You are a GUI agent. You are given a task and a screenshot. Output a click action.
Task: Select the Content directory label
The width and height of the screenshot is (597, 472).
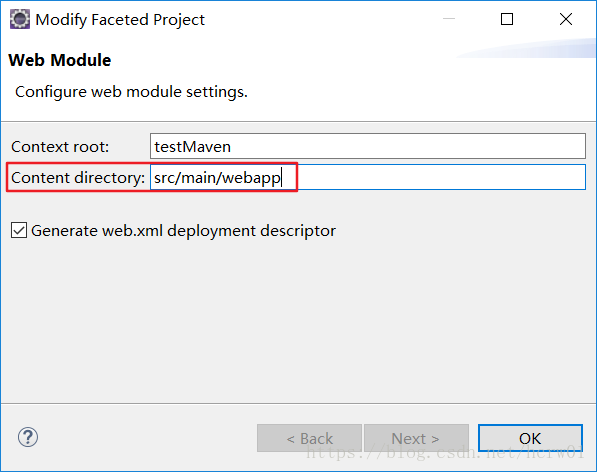click(78, 178)
